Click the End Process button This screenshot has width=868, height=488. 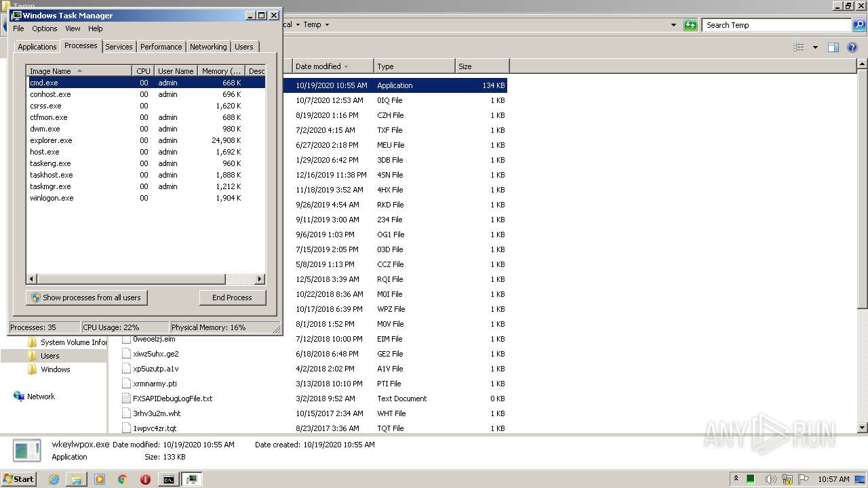coord(233,298)
